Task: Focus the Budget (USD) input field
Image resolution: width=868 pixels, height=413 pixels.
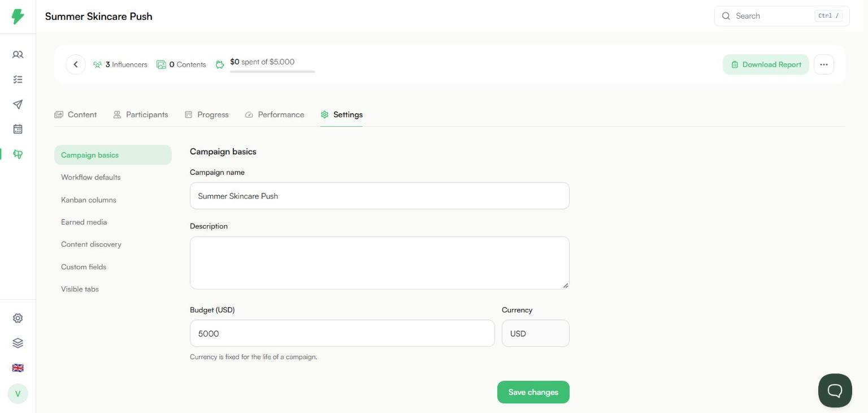Action: [x=342, y=333]
